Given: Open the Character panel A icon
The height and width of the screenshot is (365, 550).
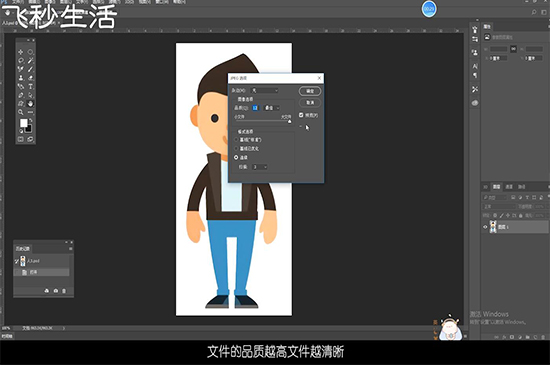Looking at the screenshot, I should coord(475,66).
